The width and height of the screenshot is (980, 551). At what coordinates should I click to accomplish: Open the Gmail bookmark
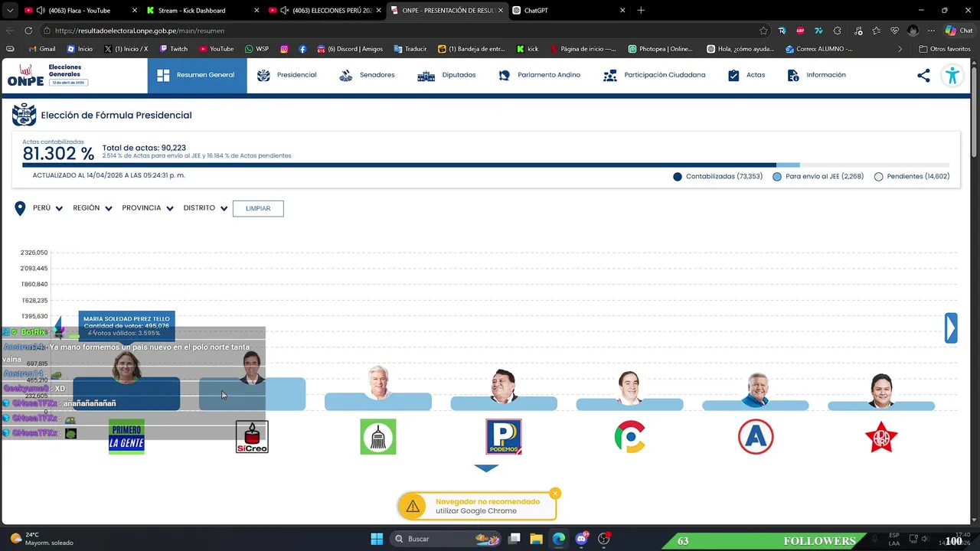(41, 49)
